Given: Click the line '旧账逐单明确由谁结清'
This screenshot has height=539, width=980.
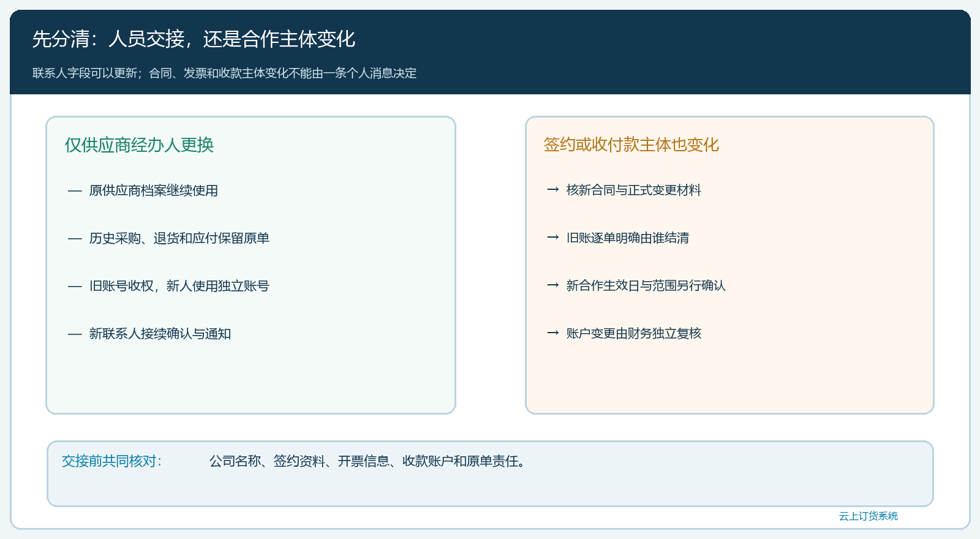Looking at the screenshot, I should pyautogui.click(x=627, y=238).
